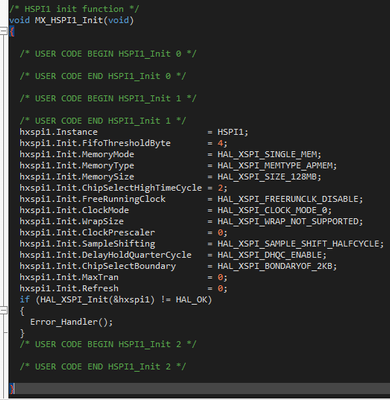Click the Error_Handler(); call

click(x=71, y=322)
